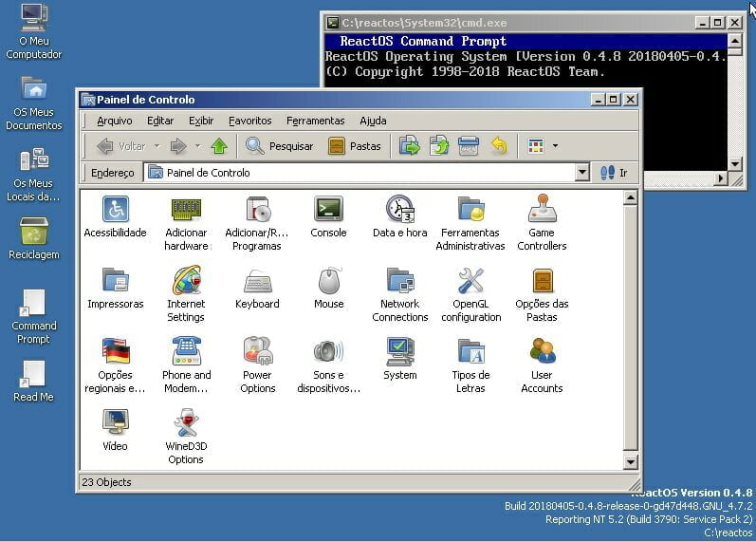Open Keyboard settings icon

(257, 281)
